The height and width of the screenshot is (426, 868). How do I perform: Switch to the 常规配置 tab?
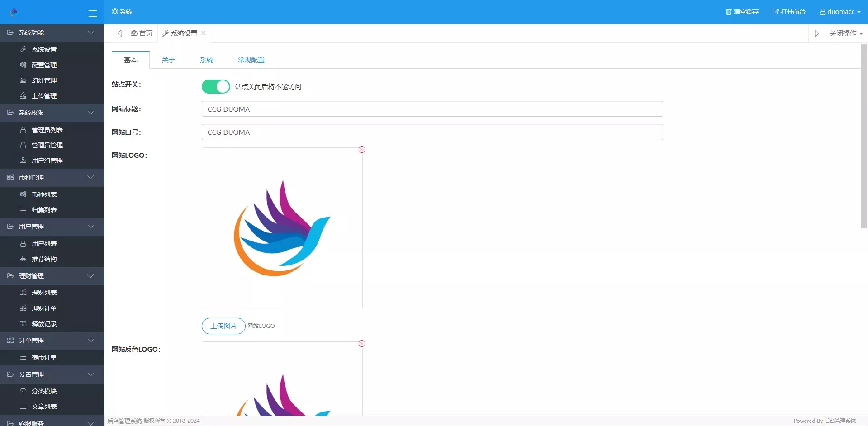251,60
